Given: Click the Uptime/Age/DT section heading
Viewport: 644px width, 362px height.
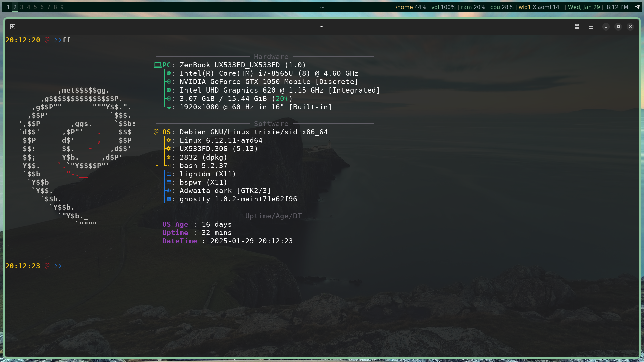Looking at the screenshot, I should [x=273, y=216].
